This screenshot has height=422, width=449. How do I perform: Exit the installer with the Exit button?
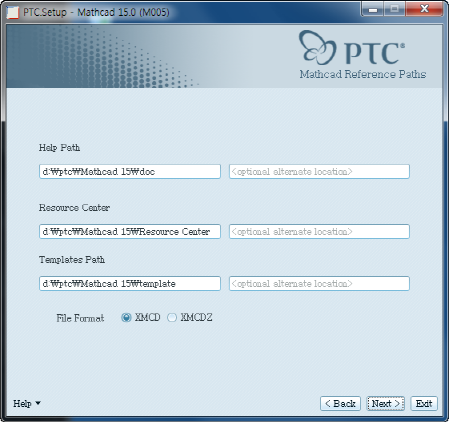click(x=424, y=403)
